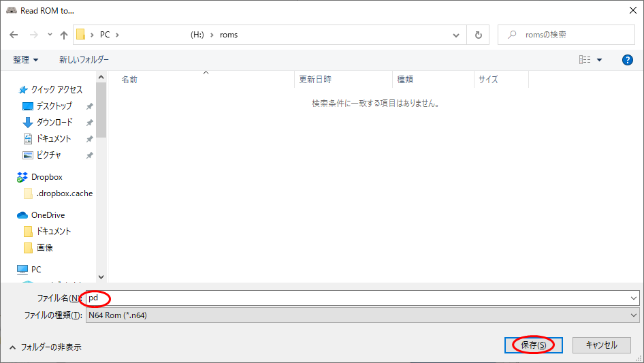Click the folder icon in address bar
The width and height of the screenshot is (644, 363).
tap(81, 35)
